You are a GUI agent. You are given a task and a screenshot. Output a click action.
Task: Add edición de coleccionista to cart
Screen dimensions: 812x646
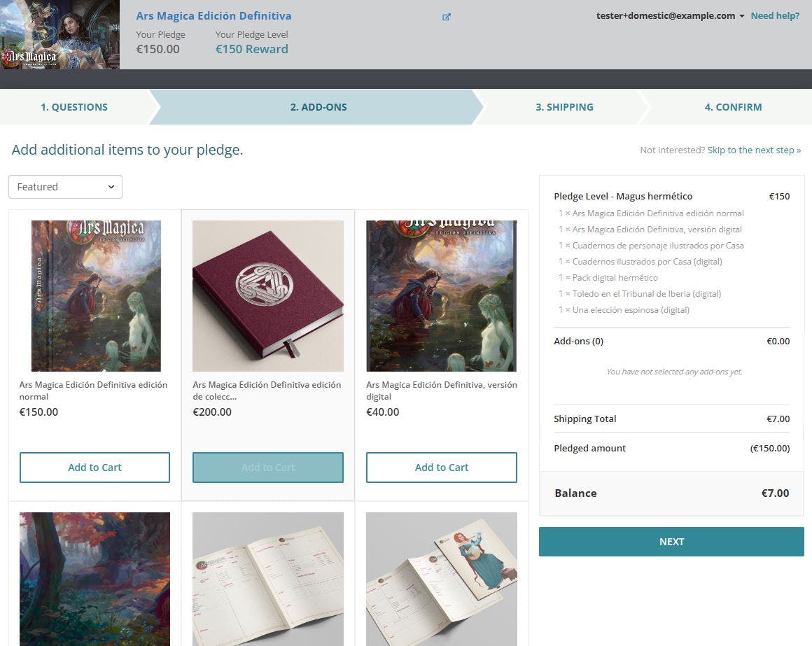(268, 468)
